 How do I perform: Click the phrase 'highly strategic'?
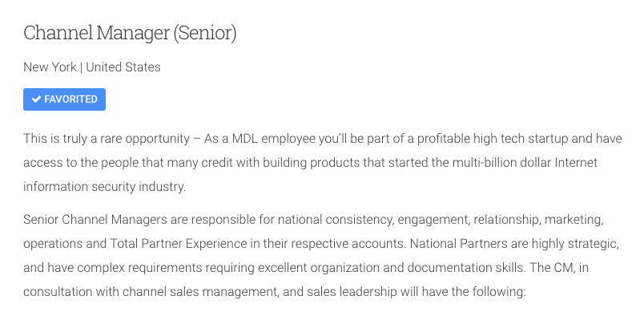(x=574, y=244)
